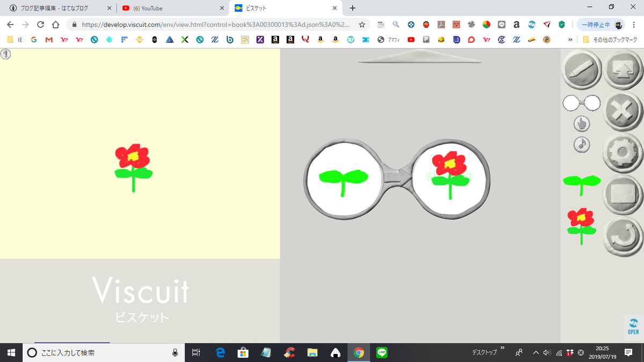The width and height of the screenshot is (644, 362).
Task: Click the red flower on the stage
Action: click(x=133, y=168)
